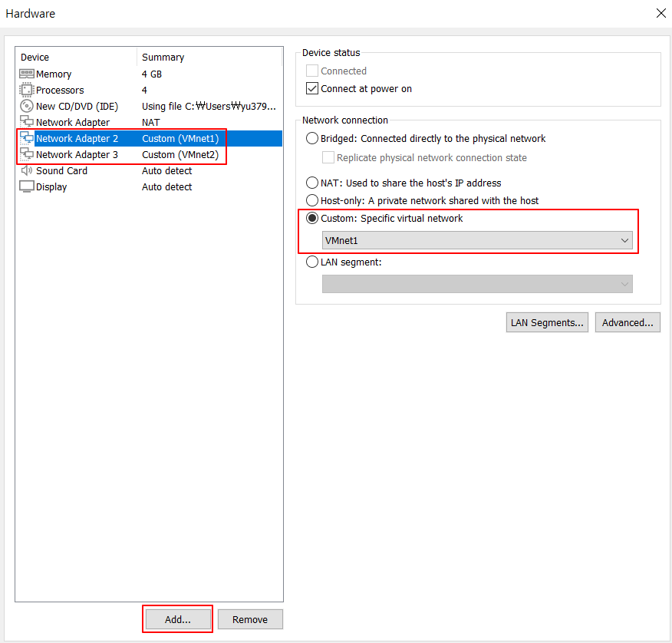Click the Add... button
This screenshot has width=672, height=643.
pyautogui.click(x=177, y=619)
